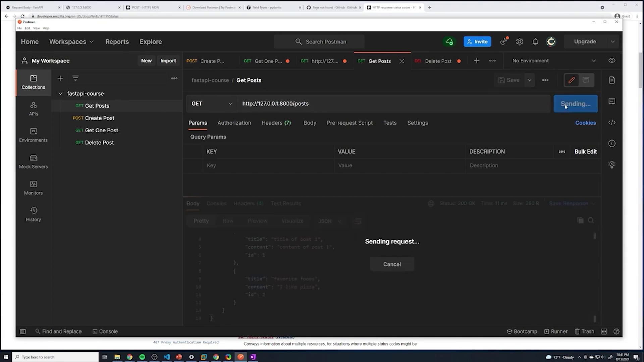The width and height of the screenshot is (644, 362).
Task: Open the GET method dropdown
Action: click(211, 104)
